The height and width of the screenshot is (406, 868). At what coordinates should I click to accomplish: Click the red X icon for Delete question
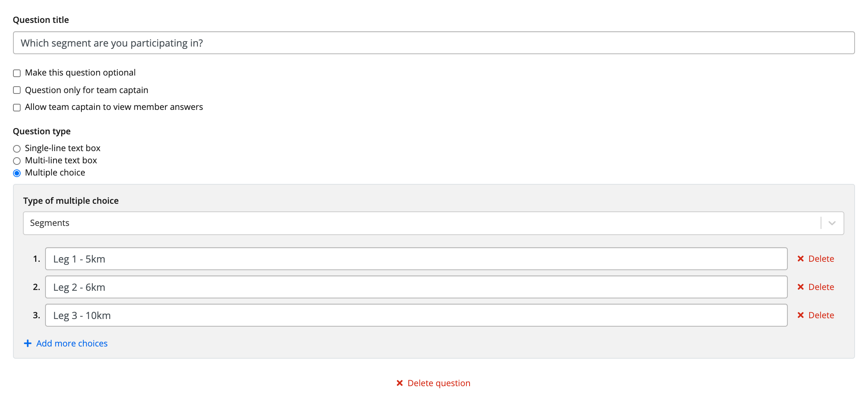[400, 383]
